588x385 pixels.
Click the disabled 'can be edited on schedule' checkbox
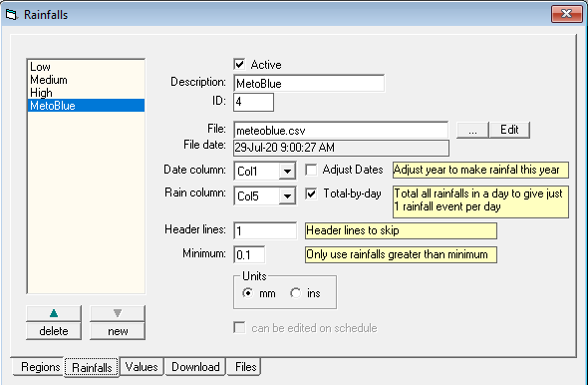click(x=239, y=327)
